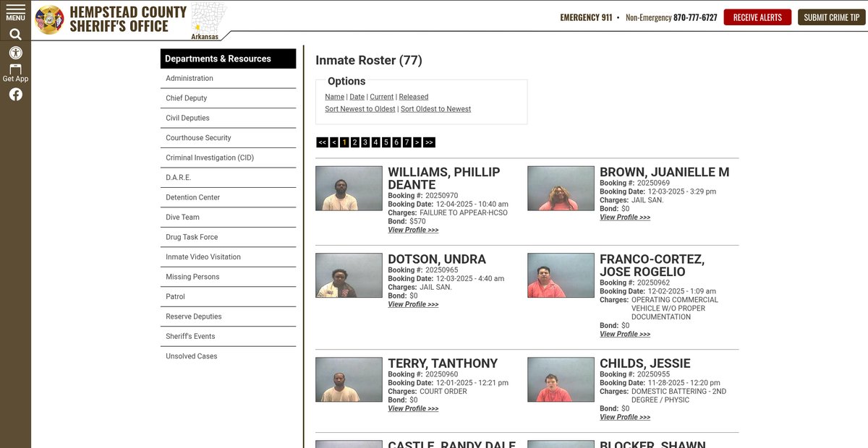The image size is (868, 448).
Task: Select roster page 3
Action: click(365, 142)
